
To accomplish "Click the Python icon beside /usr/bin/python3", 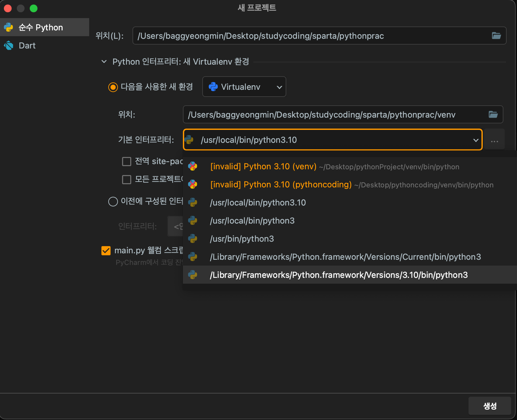I will tap(193, 239).
